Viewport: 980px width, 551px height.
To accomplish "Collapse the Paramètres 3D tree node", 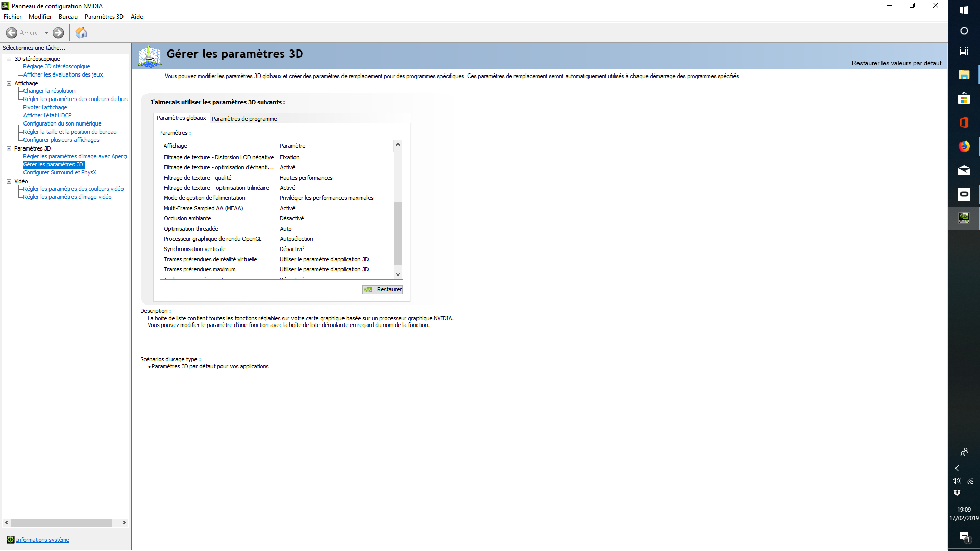I will [9, 148].
